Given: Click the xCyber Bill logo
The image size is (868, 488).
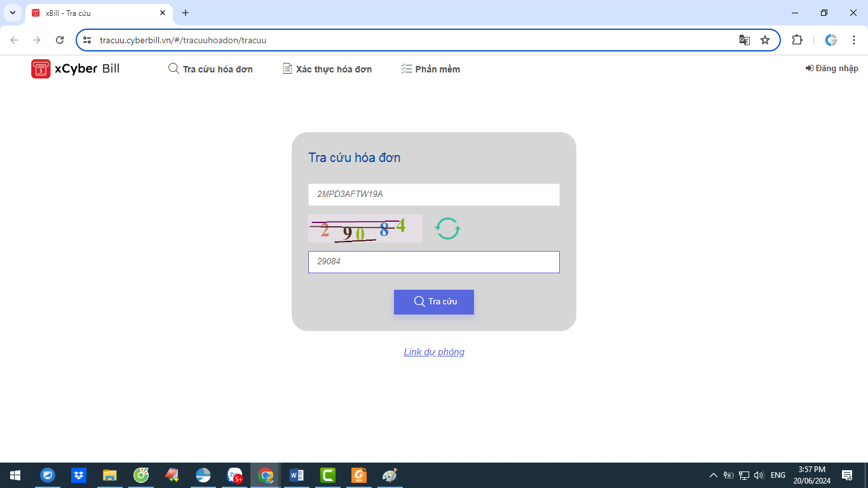Looking at the screenshot, I should click(x=75, y=69).
